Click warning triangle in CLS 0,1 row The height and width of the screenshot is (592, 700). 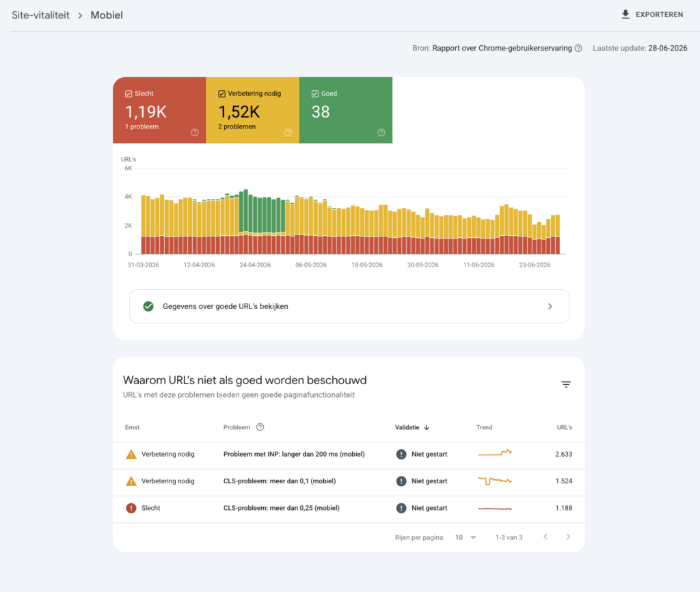pos(131,481)
